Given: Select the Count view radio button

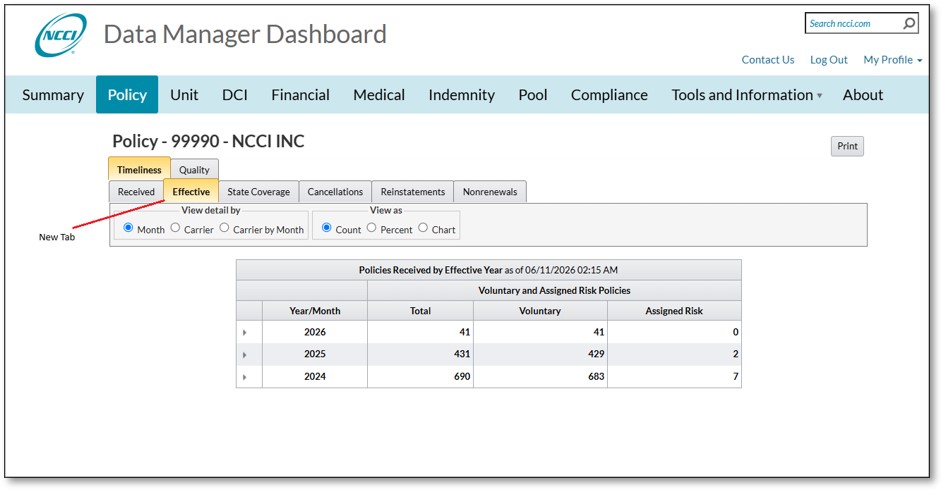Looking at the screenshot, I should 326,228.
